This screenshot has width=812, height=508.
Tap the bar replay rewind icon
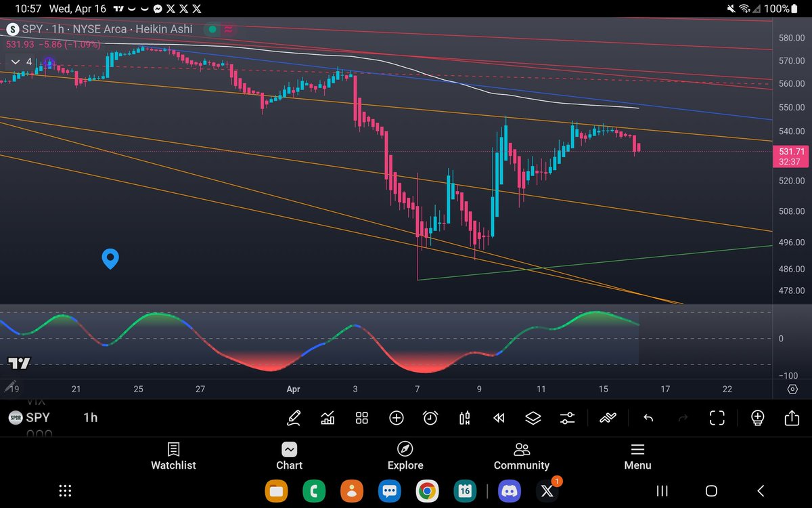(x=499, y=418)
